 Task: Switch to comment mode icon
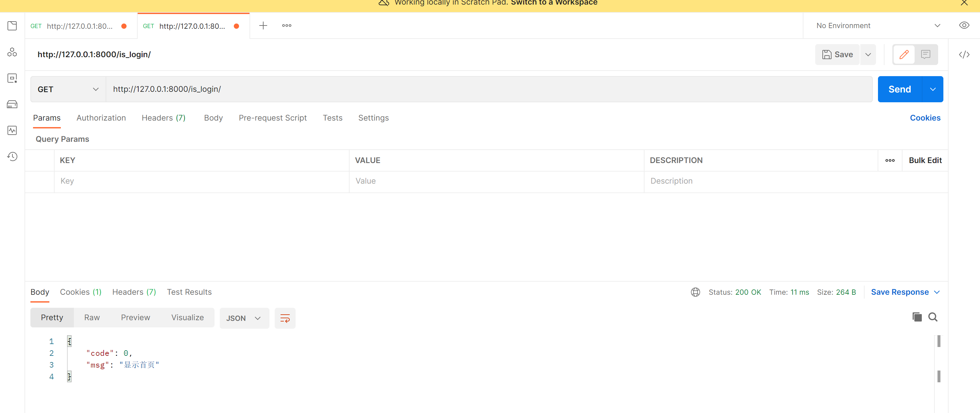click(926, 55)
